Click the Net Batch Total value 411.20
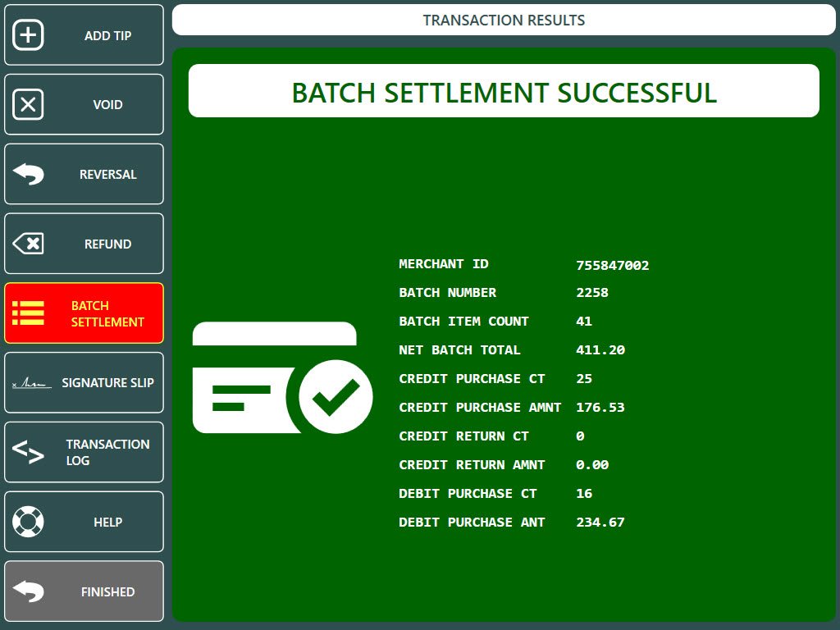This screenshot has width=840, height=630. point(600,350)
